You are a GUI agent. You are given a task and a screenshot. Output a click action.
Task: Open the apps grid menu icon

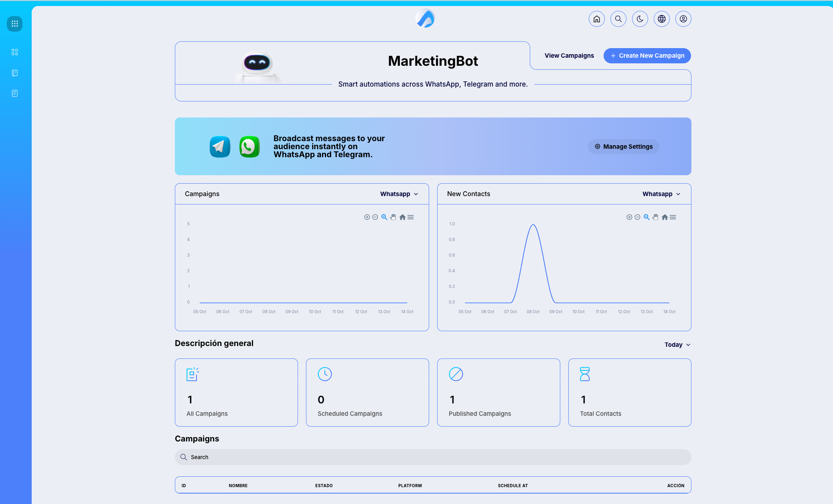click(x=15, y=24)
